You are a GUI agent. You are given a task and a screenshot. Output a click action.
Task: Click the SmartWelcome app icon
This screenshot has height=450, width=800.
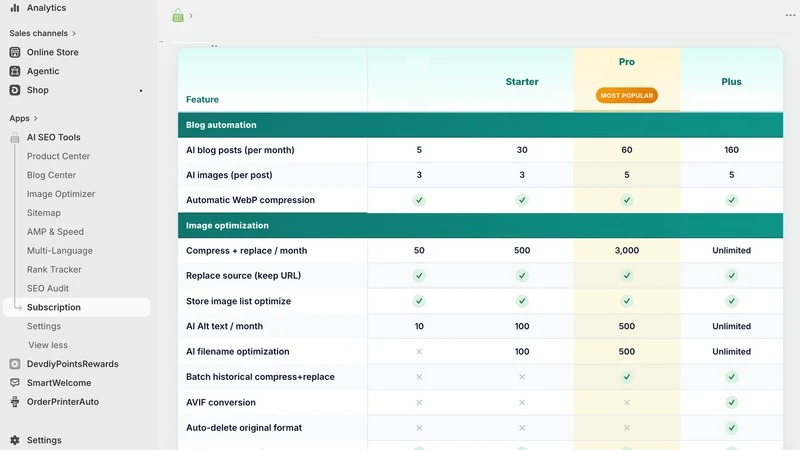(15, 383)
